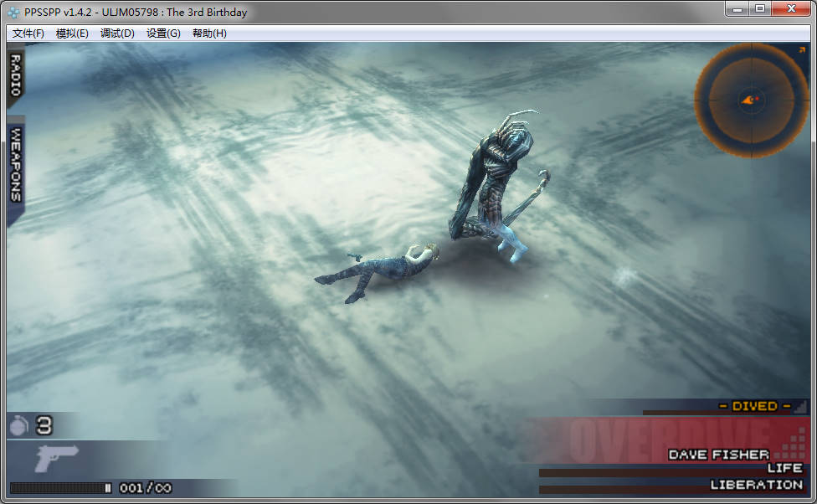Click the grenade count 3
Viewport: 817px width, 504px height.
tap(44, 426)
